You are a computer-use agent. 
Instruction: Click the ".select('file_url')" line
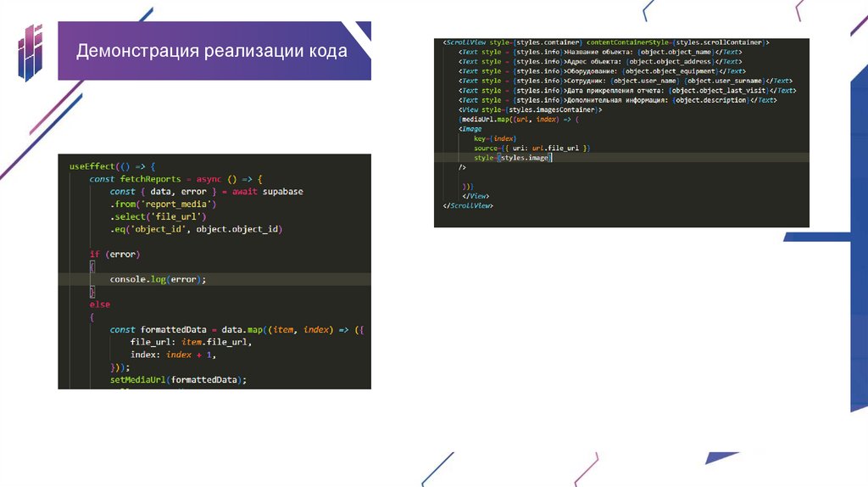pos(158,216)
